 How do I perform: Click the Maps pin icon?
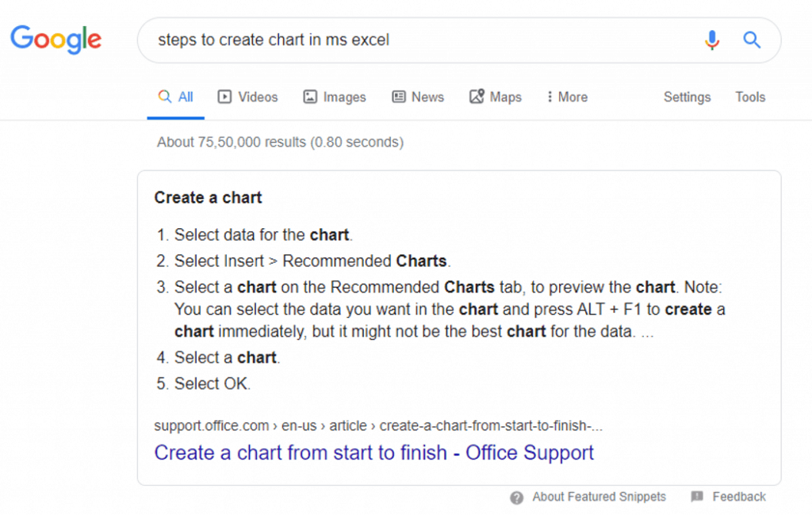tap(477, 97)
